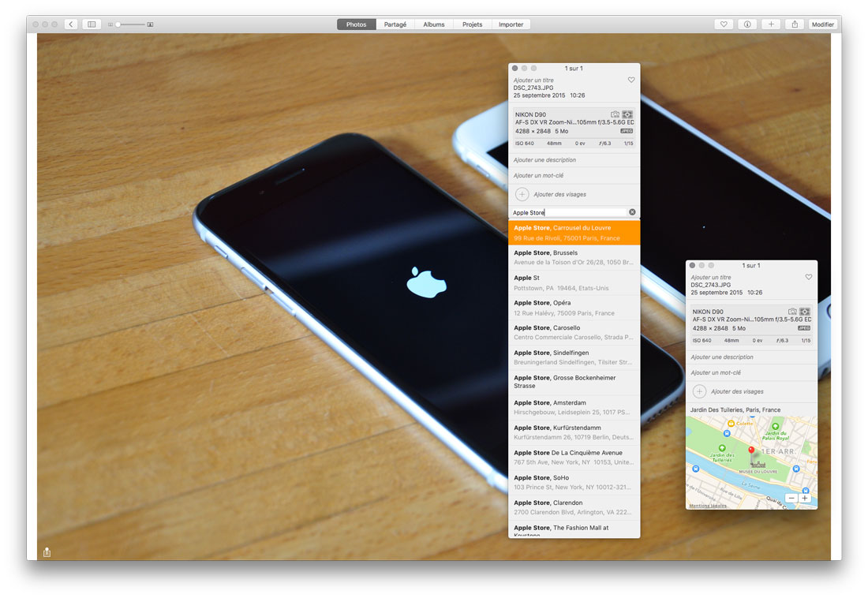Select the Apple Store, Sindelfingen suggestion

pyautogui.click(x=574, y=357)
